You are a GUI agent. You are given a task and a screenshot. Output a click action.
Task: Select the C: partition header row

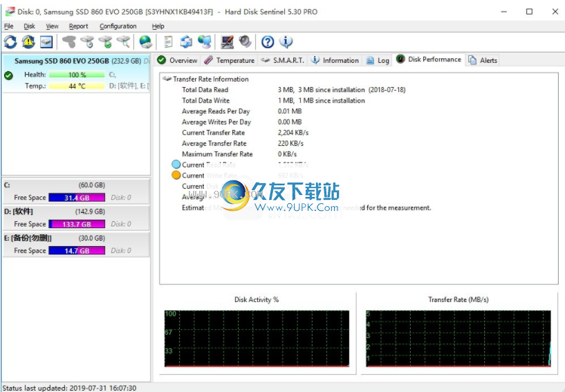76,185
